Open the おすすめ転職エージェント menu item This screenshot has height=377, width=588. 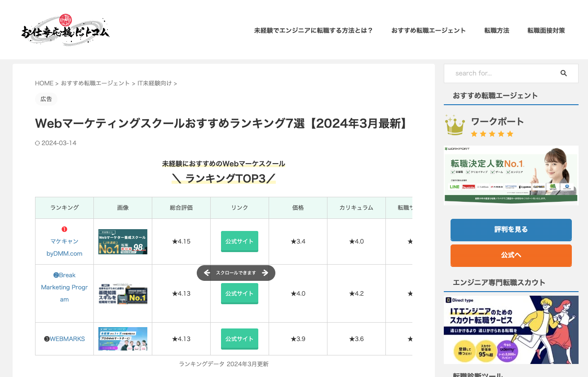pos(428,31)
